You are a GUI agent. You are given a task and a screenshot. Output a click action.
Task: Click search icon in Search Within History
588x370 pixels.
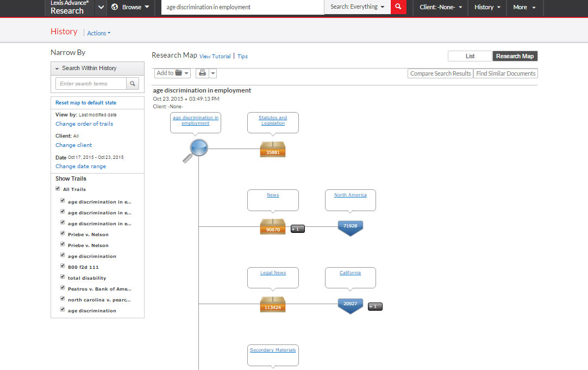click(133, 84)
